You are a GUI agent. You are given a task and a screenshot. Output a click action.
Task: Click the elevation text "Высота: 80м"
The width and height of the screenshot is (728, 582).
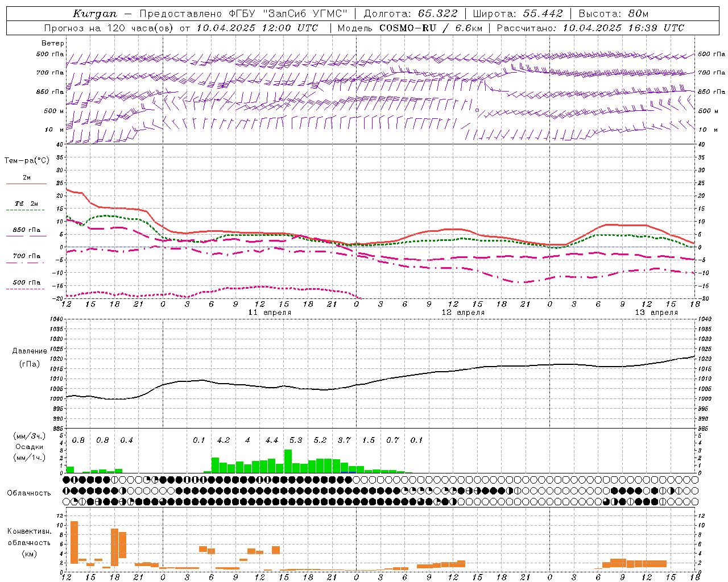coord(614,14)
